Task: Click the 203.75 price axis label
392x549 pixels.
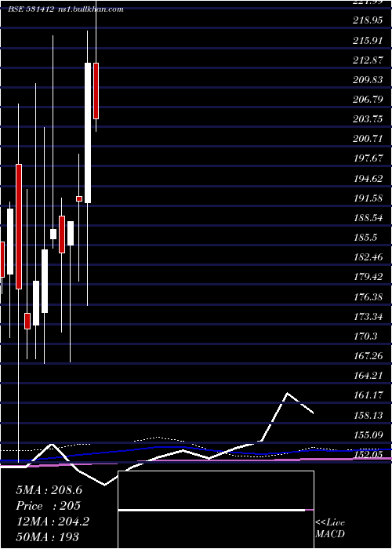Action: click(x=368, y=119)
